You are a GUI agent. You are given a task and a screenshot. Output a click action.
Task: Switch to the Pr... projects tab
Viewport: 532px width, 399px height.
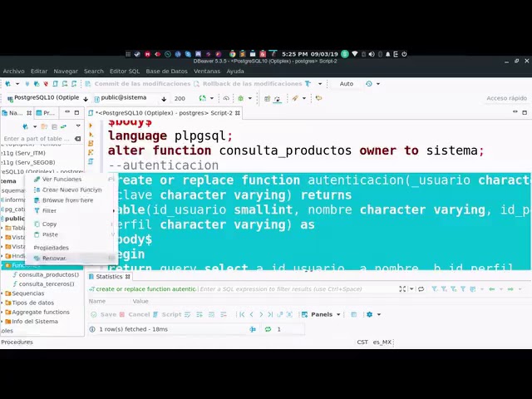point(46,113)
